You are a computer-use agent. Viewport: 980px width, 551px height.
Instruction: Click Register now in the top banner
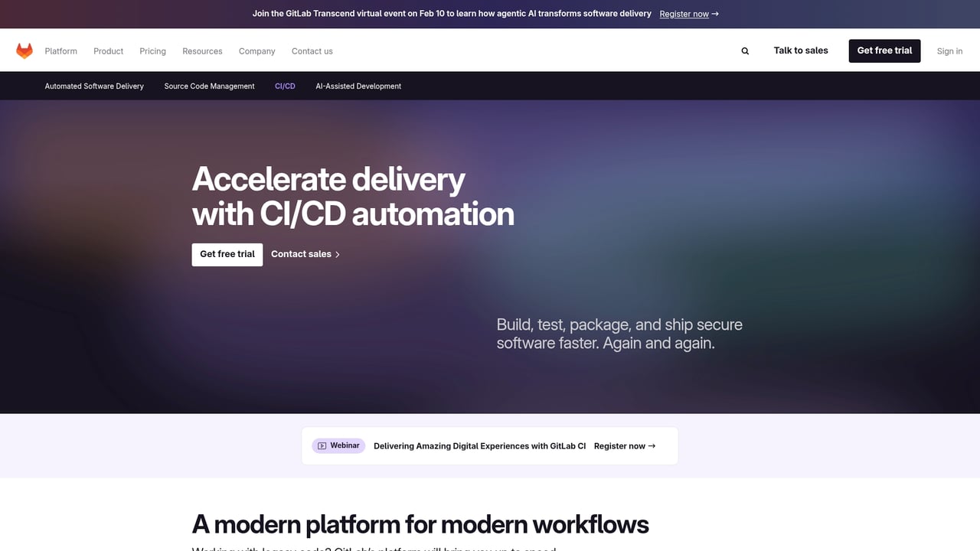pyautogui.click(x=684, y=14)
